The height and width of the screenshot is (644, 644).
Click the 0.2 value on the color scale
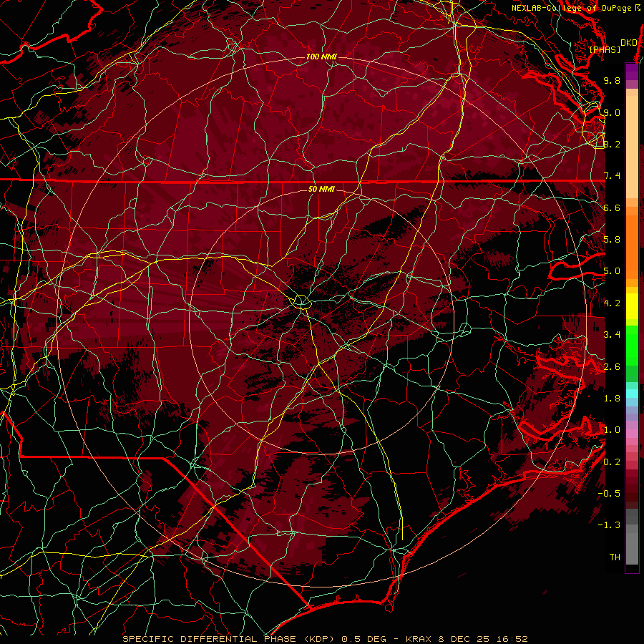(612, 462)
